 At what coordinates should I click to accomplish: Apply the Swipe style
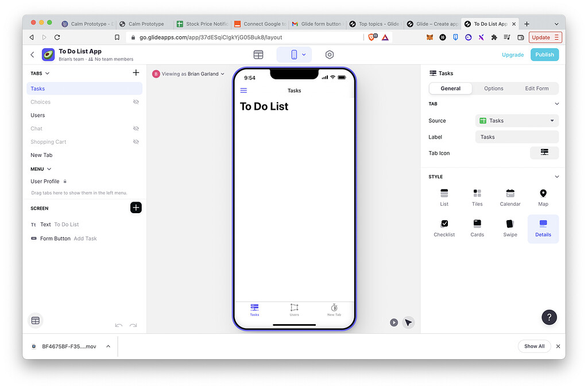click(510, 228)
